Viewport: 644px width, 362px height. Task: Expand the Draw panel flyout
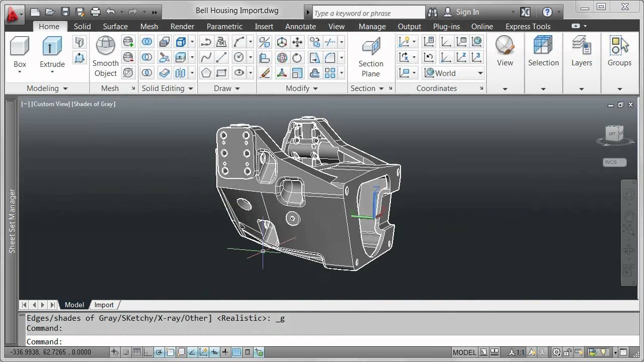point(237,88)
